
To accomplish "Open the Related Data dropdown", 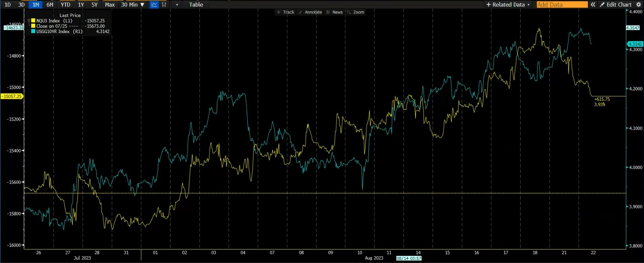I will (x=508, y=5).
